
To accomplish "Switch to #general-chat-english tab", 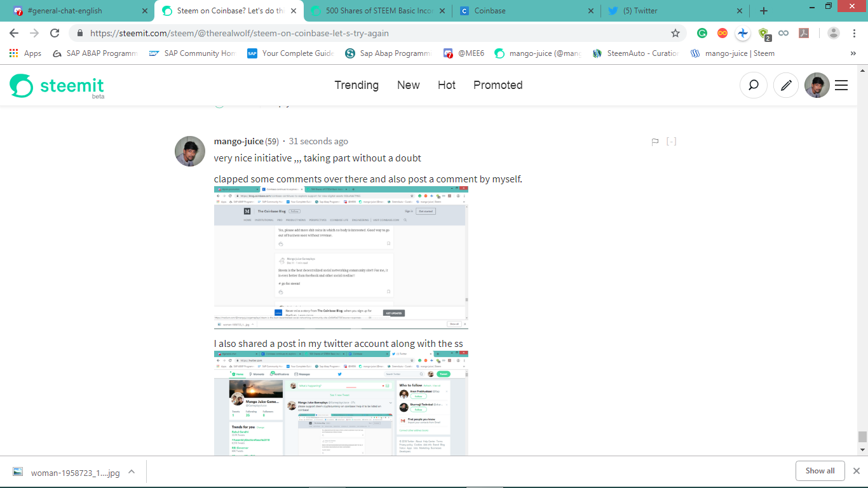I will tap(80, 11).
